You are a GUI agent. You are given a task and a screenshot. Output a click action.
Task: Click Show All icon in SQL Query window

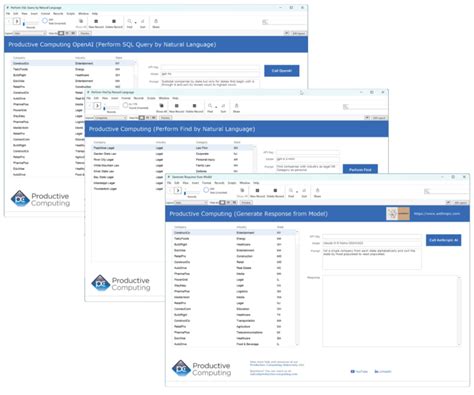81,21
